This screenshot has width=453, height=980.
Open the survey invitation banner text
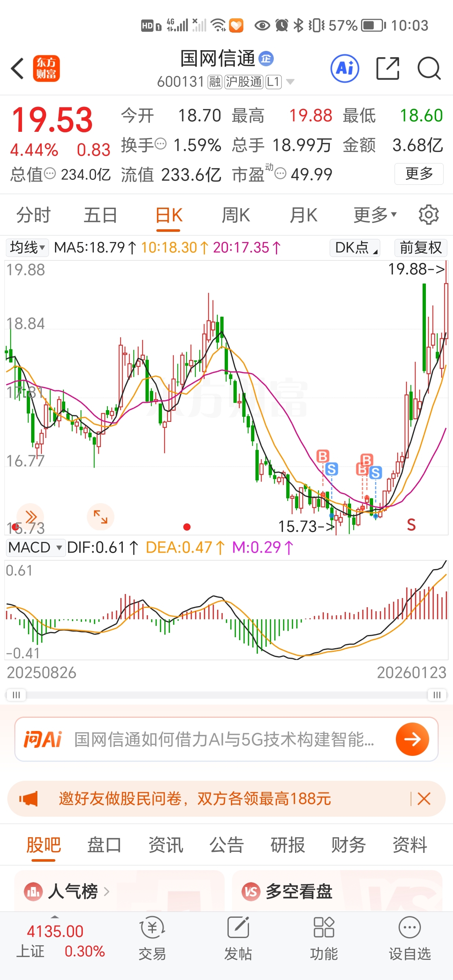coord(195,798)
